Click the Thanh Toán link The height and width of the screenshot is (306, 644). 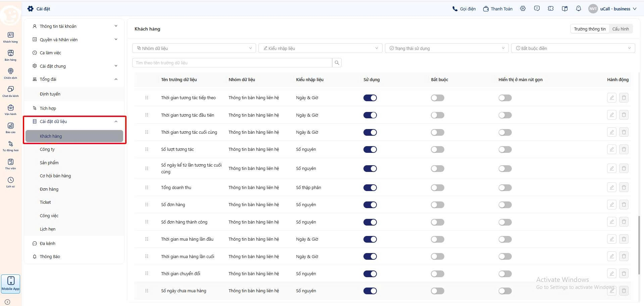click(x=498, y=9)
